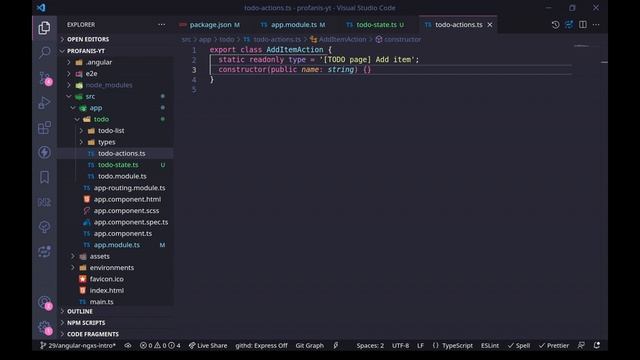Toggle ESLint status bar item
Image resolution: width=640 pixels, height=360 pixels.
pos(489,345)
